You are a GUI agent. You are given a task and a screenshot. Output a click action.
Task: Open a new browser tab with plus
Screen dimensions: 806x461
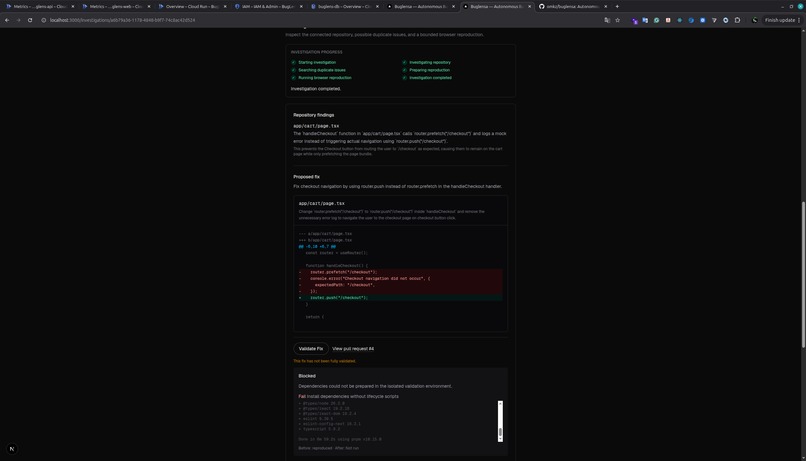pyautogui.click(x=617, y=7)
